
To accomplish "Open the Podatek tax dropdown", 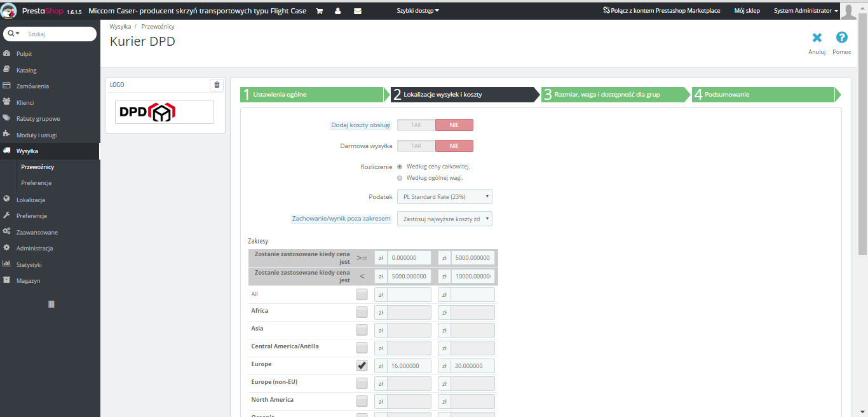I will [445, 197].
